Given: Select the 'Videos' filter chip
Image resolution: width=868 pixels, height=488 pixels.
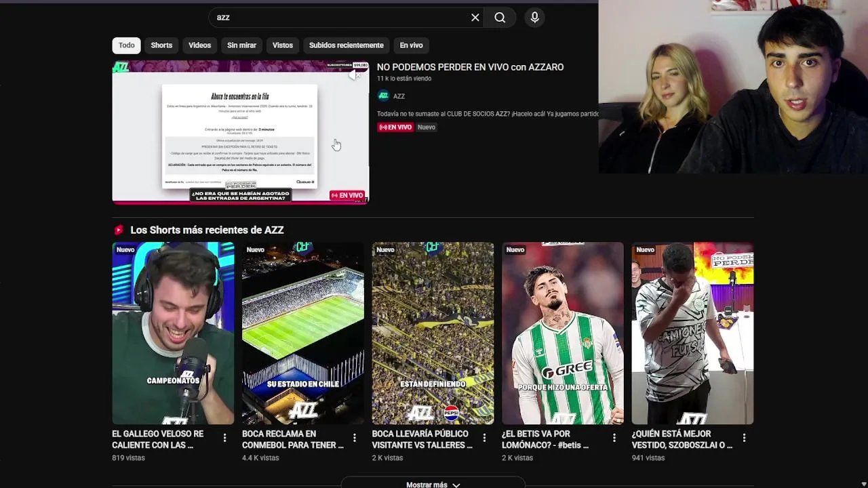Looking at the screenshot, I should [199, 45].
